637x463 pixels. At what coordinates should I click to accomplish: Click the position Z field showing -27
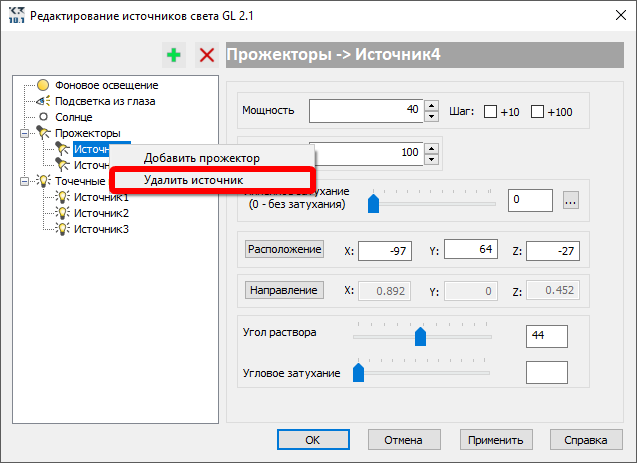pos(553,251)
